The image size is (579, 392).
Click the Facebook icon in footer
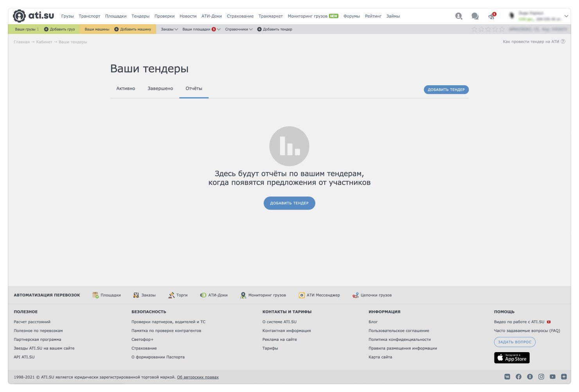518,377
